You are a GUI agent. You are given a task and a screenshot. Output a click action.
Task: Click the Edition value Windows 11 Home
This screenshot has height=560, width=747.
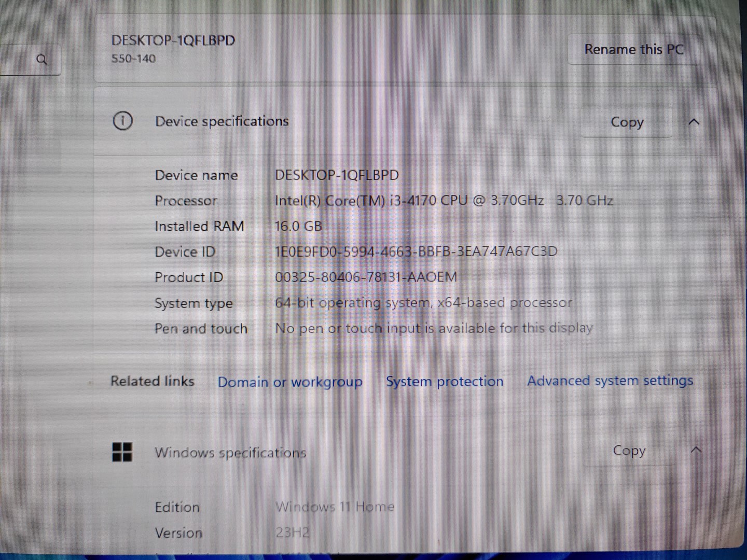[x=335, y=507]
